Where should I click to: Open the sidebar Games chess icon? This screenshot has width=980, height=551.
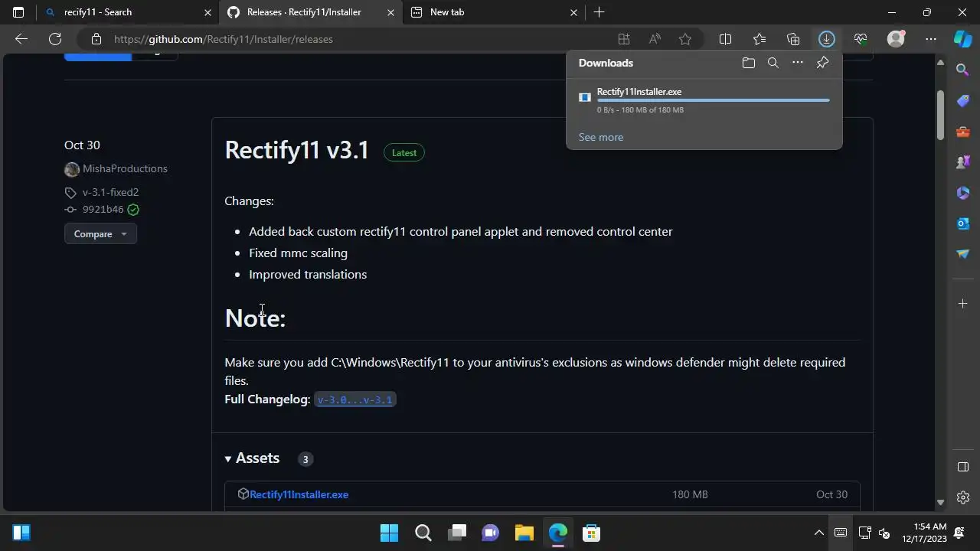[963, 162]
